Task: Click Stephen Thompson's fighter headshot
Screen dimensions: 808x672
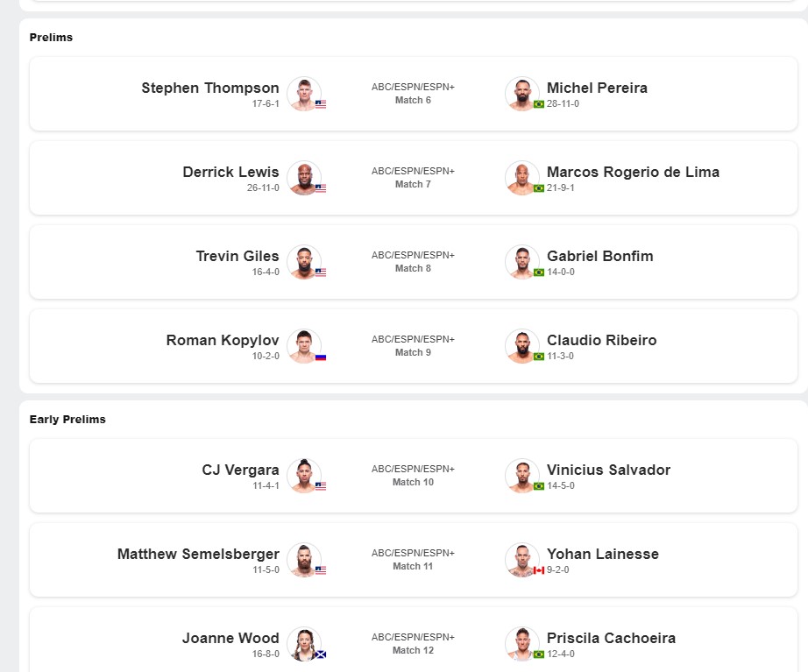Action: click(x=303, y=93)
